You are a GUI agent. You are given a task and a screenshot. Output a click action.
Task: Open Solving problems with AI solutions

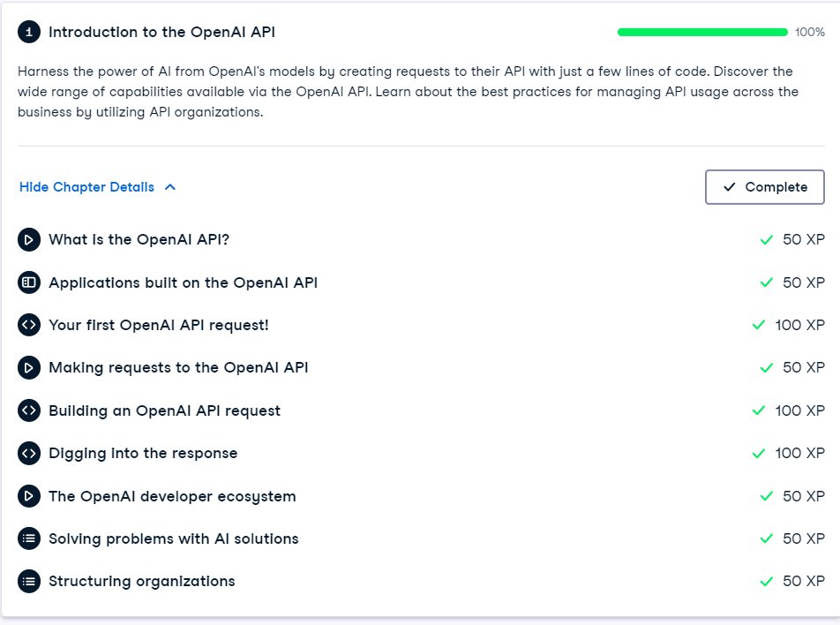(x=174, y=538)
